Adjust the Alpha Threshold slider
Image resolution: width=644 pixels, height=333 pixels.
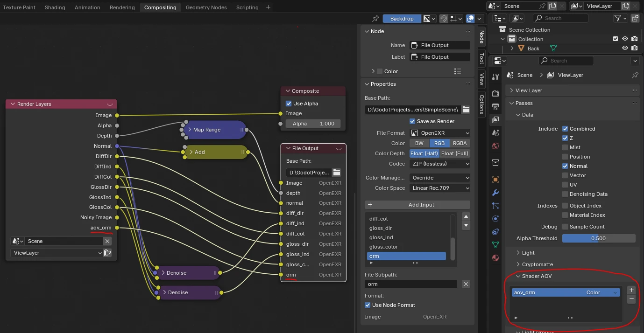click(x=599, y=238)
